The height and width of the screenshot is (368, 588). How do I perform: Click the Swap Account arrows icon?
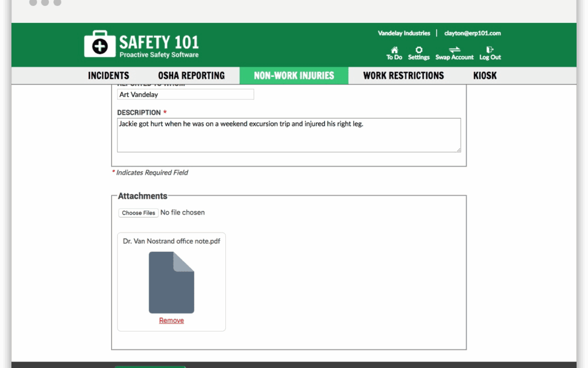pyautogui.click(x=455, y=50)
